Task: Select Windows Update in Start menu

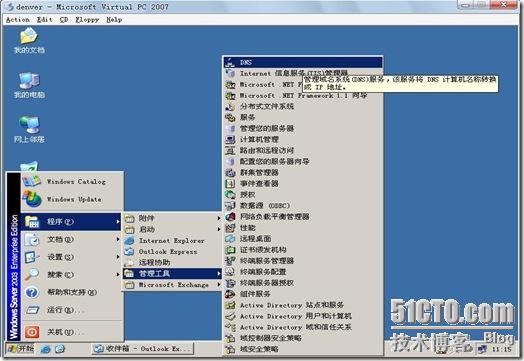Action: [x=72, y=199]
